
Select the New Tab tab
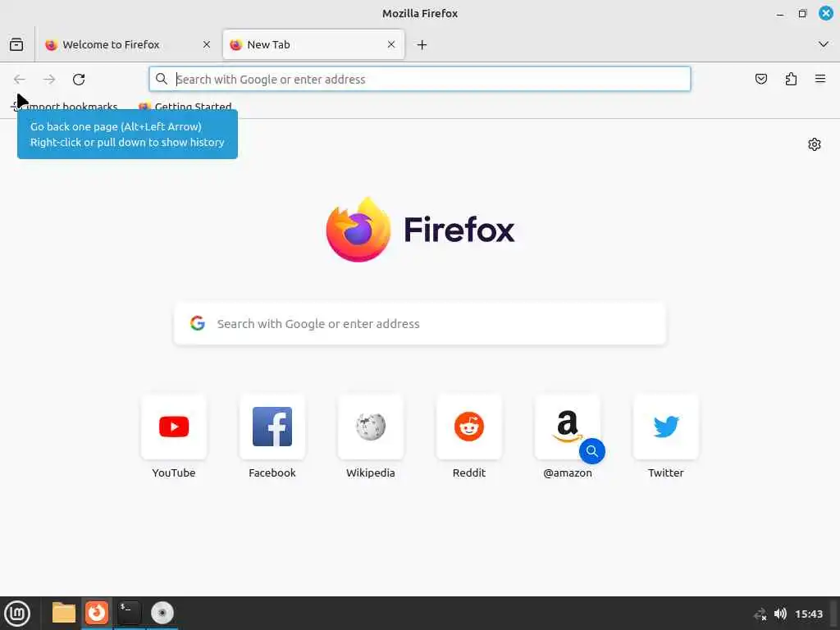[313, 44]
